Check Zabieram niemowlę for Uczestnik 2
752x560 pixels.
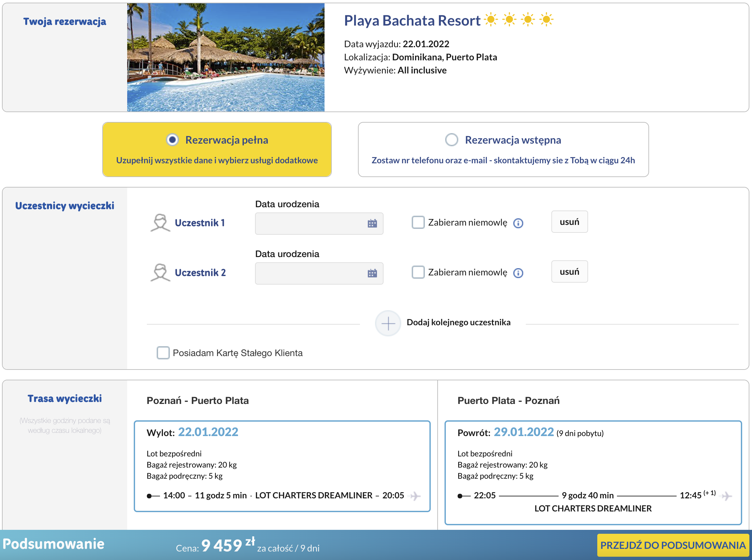(418, 272)
